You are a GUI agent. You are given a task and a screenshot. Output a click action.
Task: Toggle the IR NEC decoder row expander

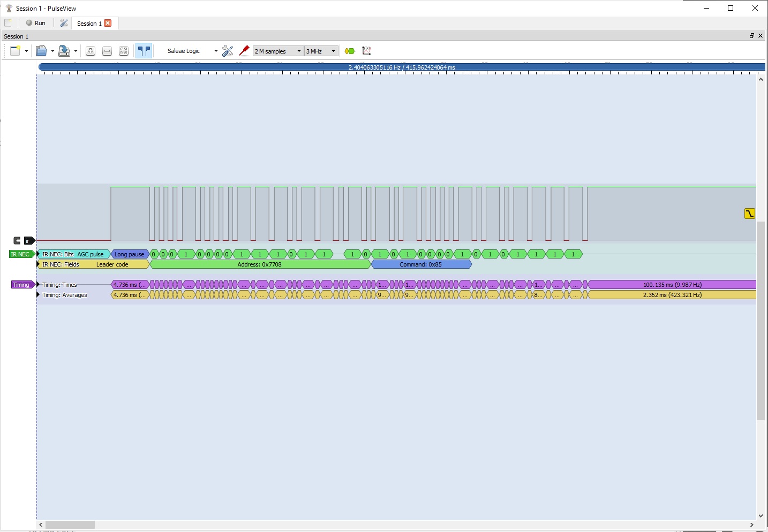coord(37,254)
